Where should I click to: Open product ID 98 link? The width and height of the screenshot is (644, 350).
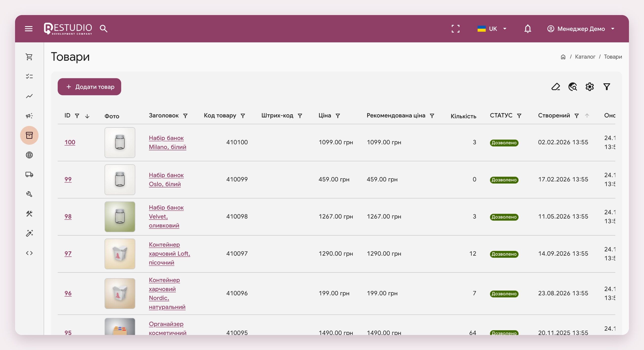click(x=68, y=217)
